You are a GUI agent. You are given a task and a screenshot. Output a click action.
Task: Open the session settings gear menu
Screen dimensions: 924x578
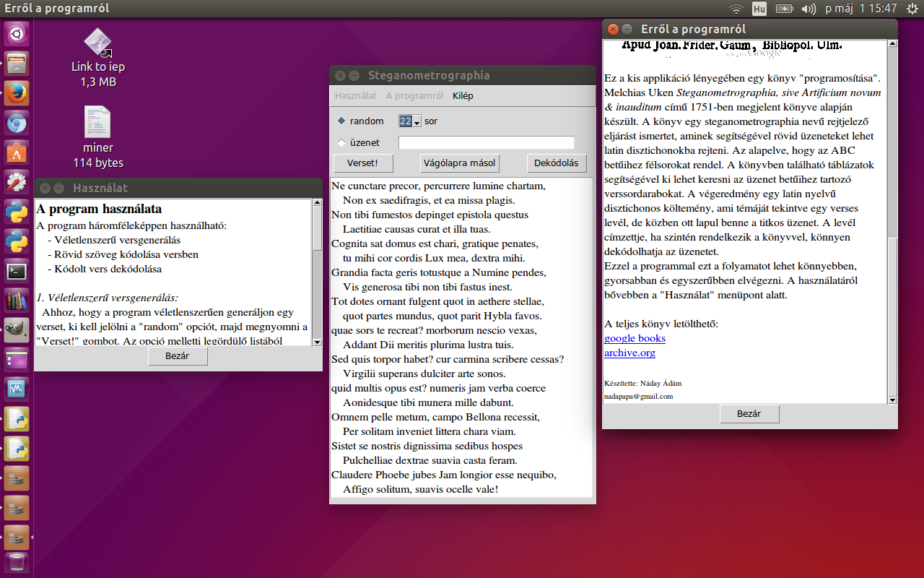911,9
